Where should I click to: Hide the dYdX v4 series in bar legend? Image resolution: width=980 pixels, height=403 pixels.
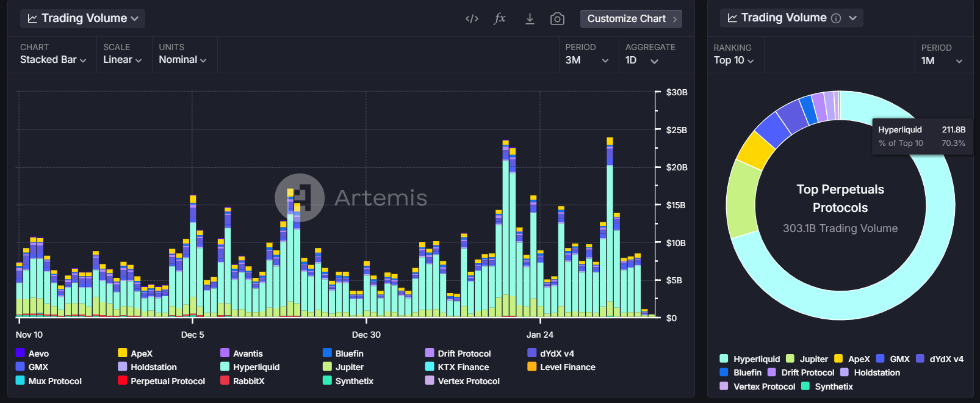[x=557, y=354]
